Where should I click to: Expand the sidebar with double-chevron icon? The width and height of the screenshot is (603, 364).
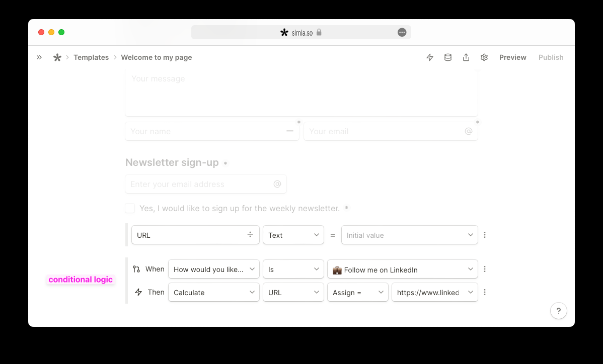(39, 57)
